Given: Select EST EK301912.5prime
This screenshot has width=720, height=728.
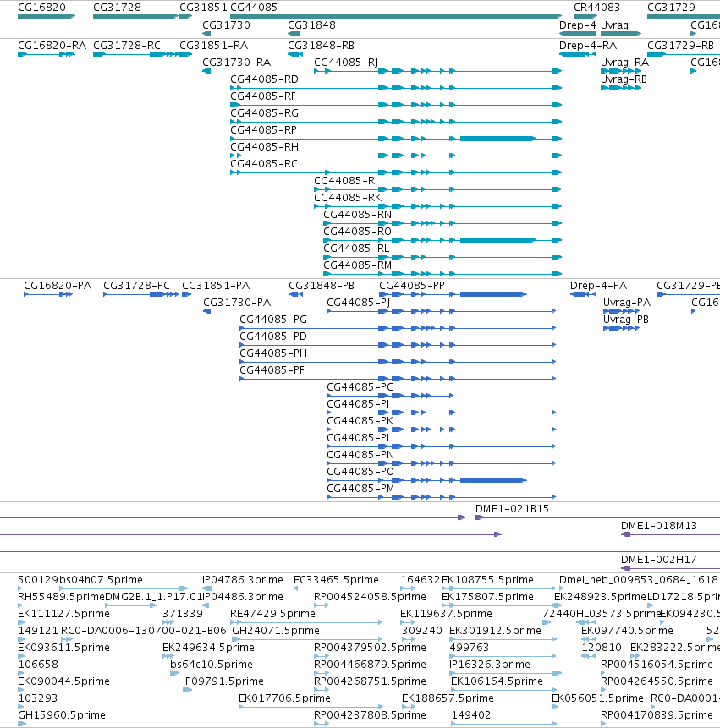Looking at the screenshot, I should coord(503,639).
